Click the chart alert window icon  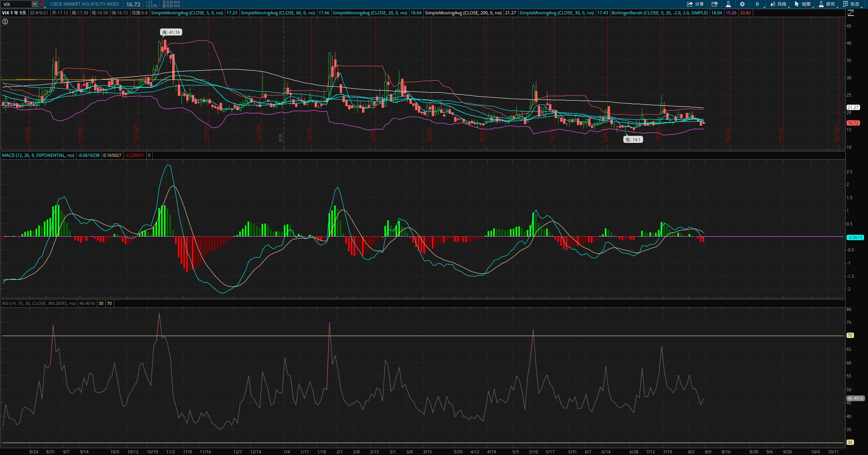tap(714, 4)
